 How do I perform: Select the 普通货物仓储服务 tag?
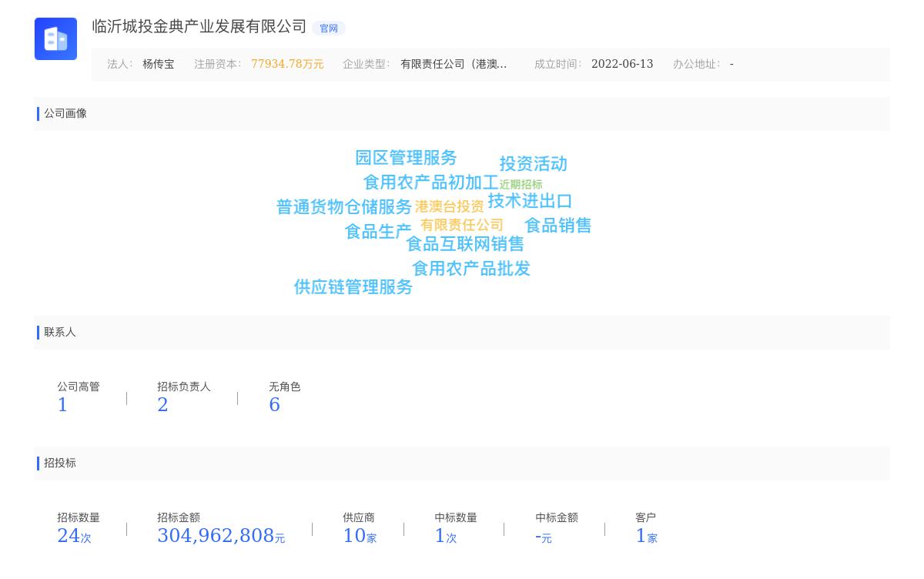344,207
